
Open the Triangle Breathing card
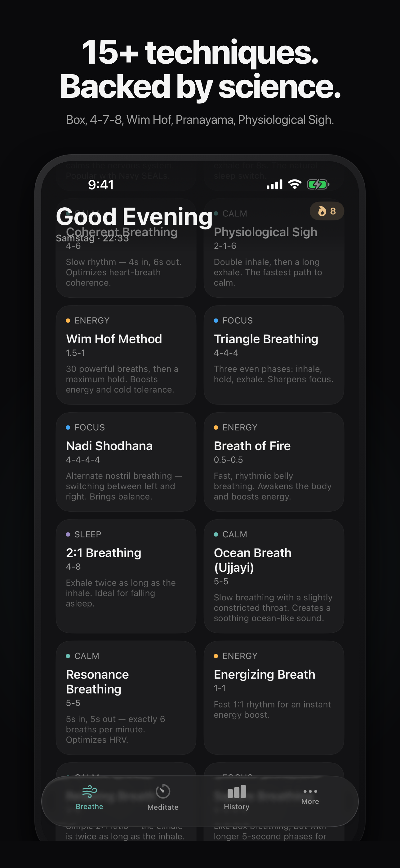pos(274,355)
